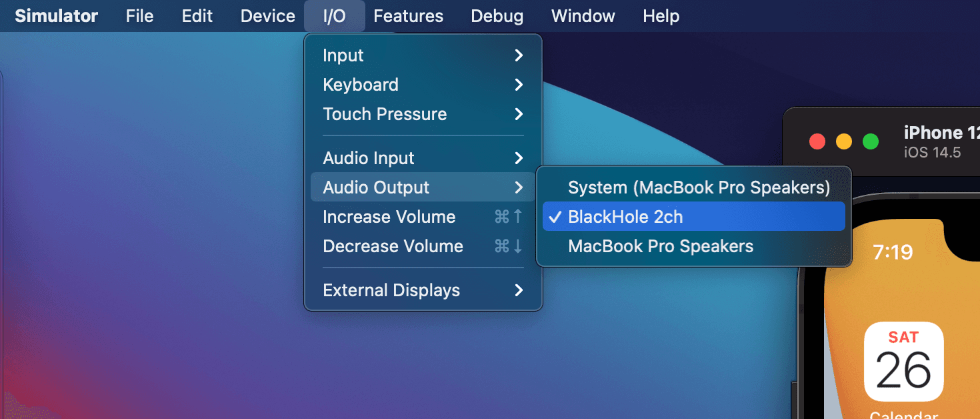The height and width of the screenshot is (419, 980).
Task: Click the simulator clock showing 7:19
Action: (893, 252)
